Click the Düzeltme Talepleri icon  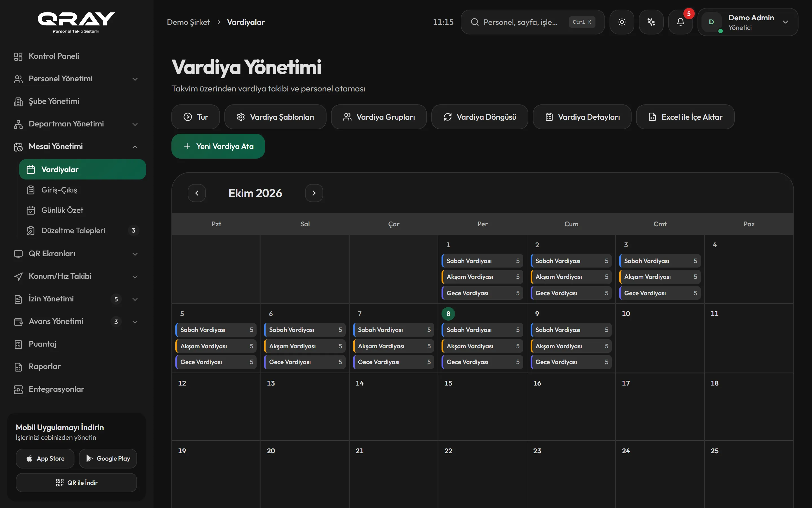[31, 231]
